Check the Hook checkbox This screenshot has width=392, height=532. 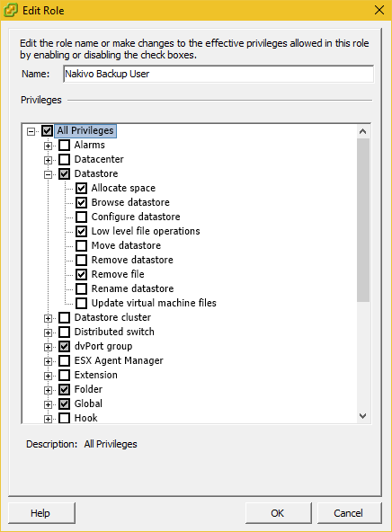click(64, 418)
